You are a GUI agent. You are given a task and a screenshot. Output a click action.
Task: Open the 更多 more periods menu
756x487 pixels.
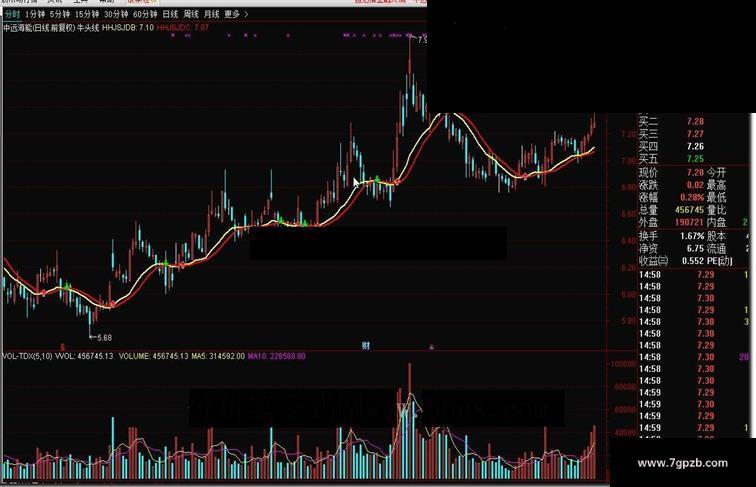pos(232,14)
